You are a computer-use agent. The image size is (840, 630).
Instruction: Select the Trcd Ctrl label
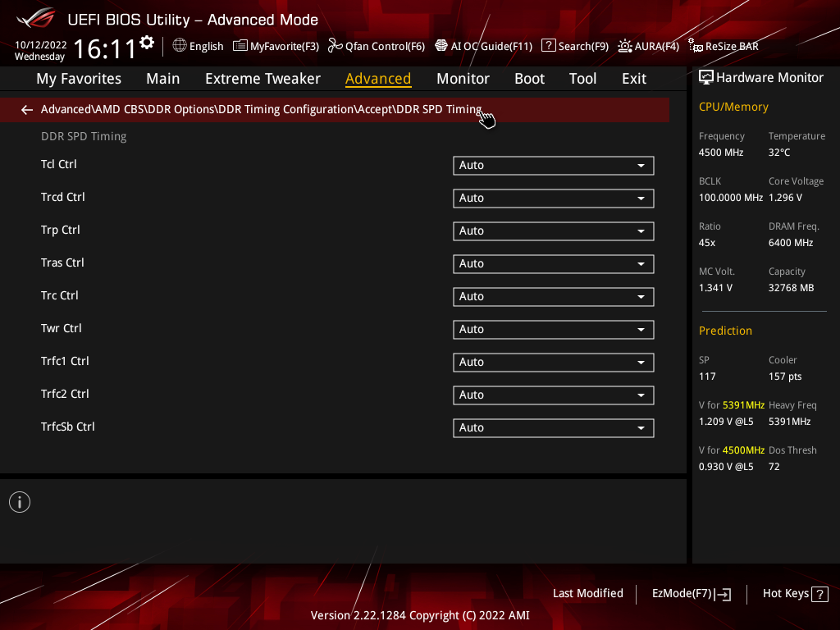click(x=62, y=197)
